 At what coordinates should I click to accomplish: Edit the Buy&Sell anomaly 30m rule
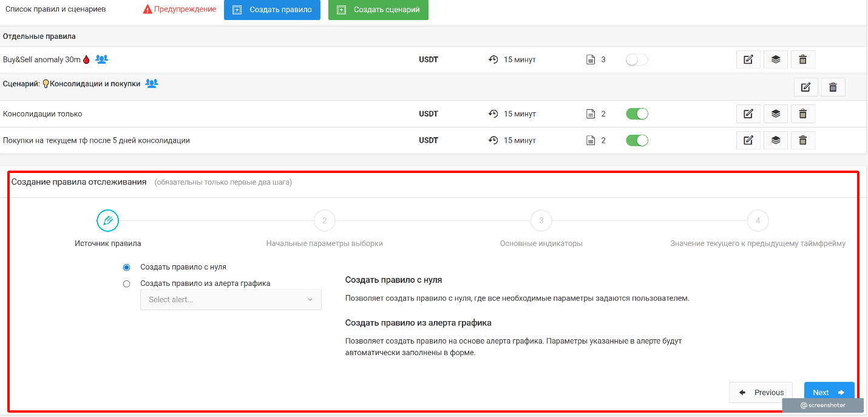[748, 59]
